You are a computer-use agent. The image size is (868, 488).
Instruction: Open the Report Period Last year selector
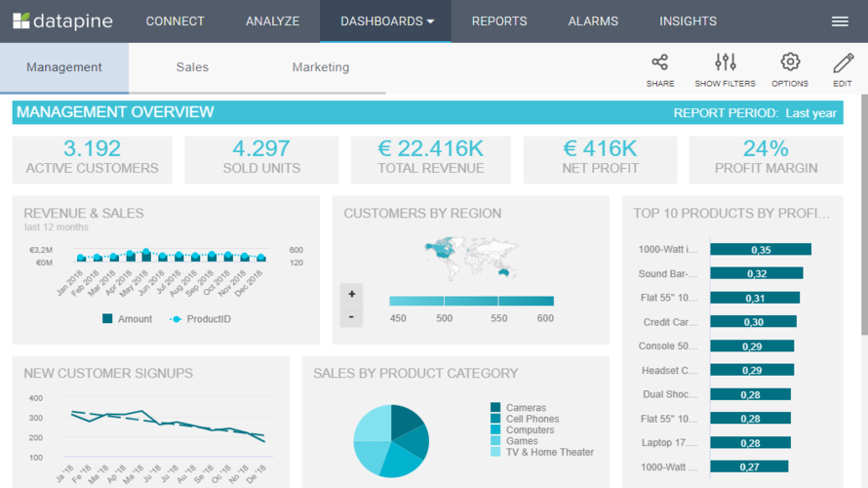click(810, 113)
